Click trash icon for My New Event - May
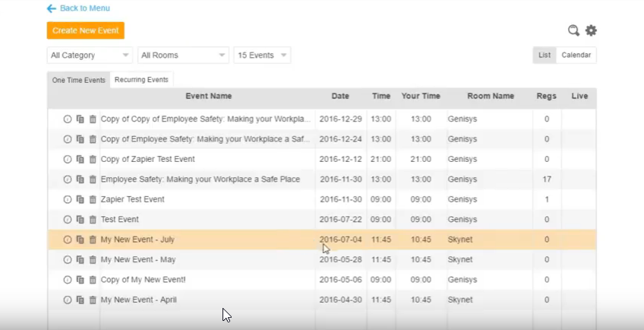This screenshot has width=644, height=330. click(93, 259)
